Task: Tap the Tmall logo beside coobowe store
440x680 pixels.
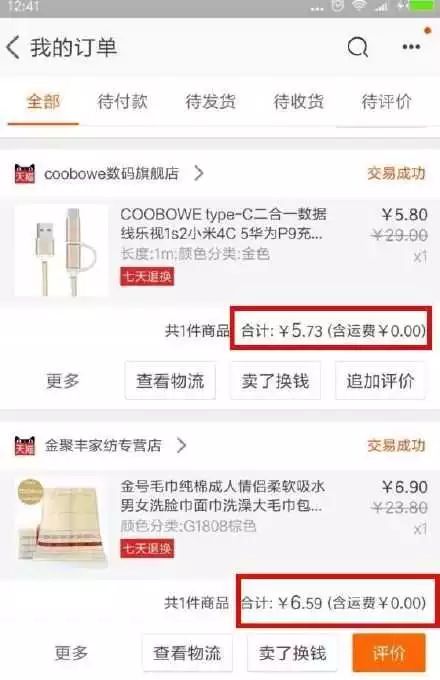Action: click(x=25, y=173)
